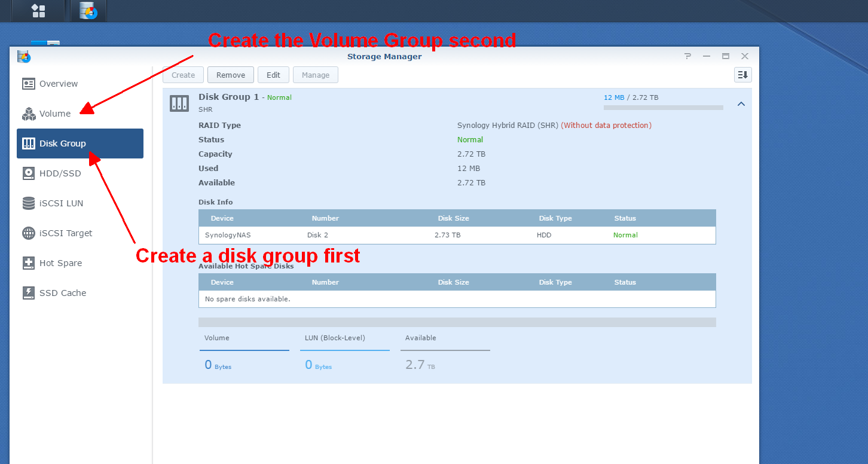Viewport: 868px width, 464px height.
Task: Click Normal status in Disk 2 row
Action: (625, 235)
